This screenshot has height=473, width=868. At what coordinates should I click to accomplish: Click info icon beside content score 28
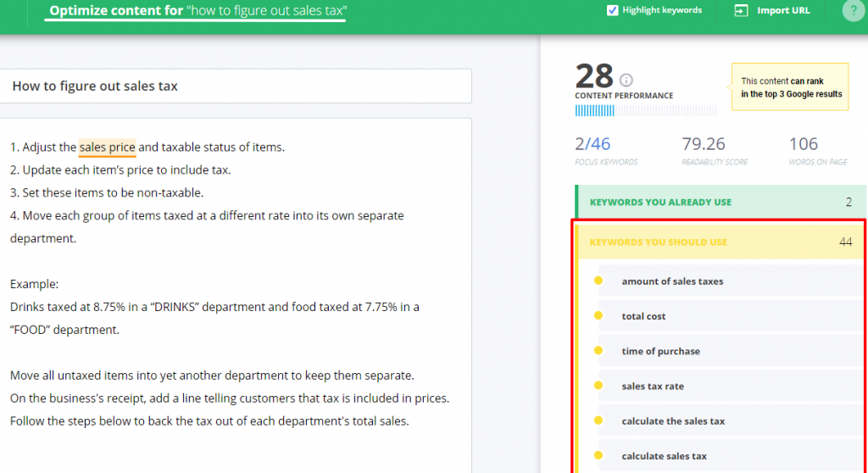tap(626, 80)
